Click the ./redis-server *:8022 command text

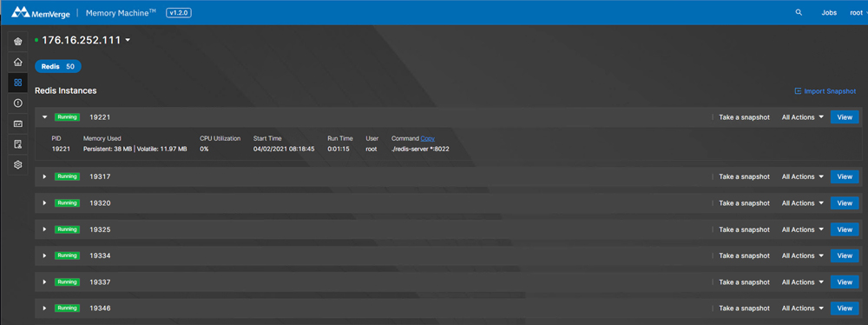(420, 149)
